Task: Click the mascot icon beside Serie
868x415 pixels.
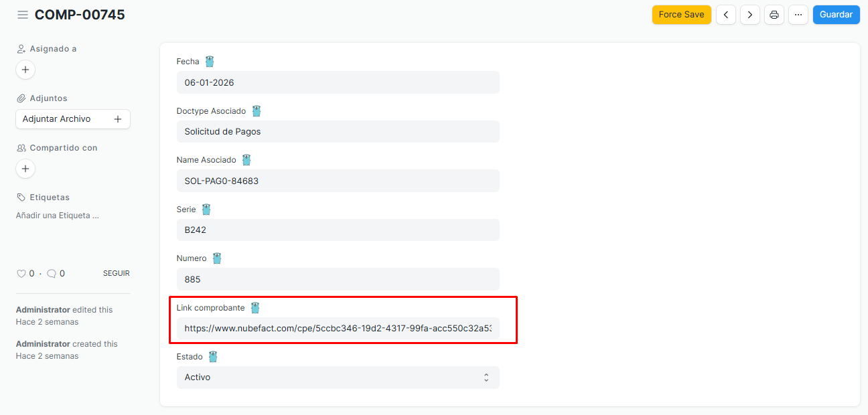Action: point(206,210)
